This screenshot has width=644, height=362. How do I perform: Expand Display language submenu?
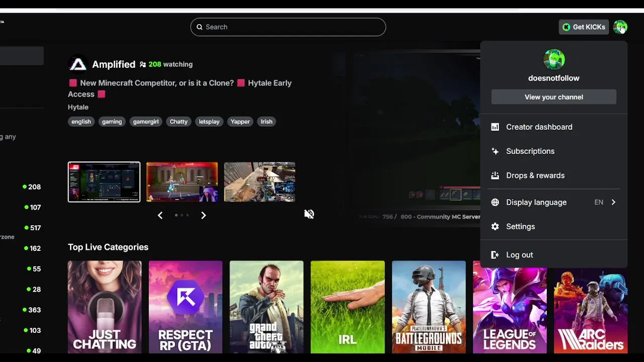(553, 202)
